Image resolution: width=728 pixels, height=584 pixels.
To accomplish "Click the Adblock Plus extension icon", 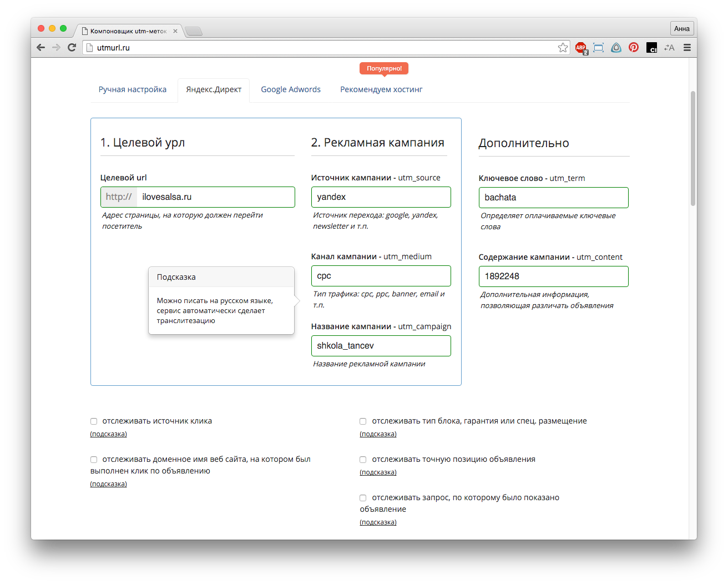I will tap(581, 48).
